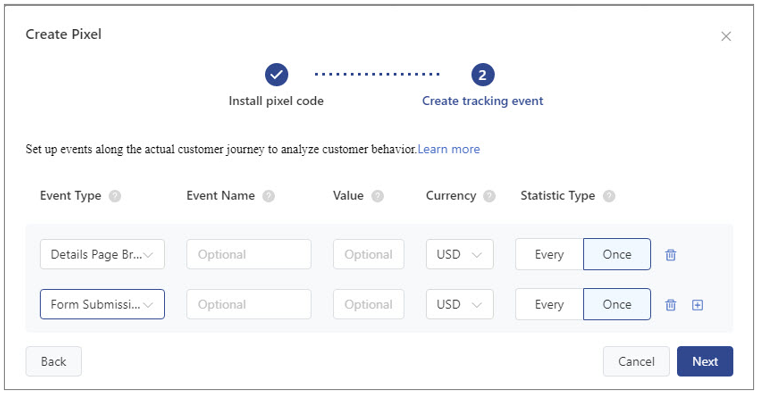Open the Learn more link
The image size is (760, 398).
449,149
